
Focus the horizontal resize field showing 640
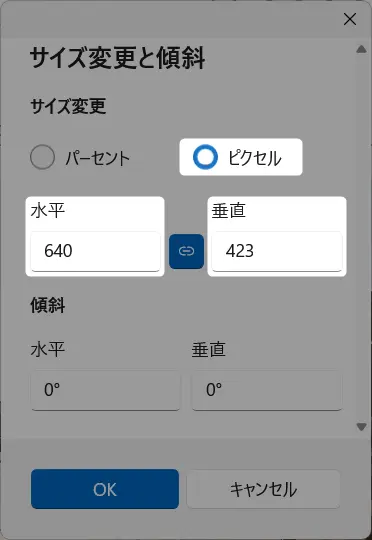(x=95, y=251)
